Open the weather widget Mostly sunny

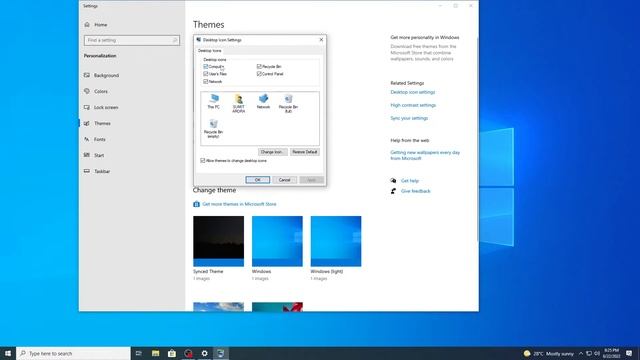[549, 353]
